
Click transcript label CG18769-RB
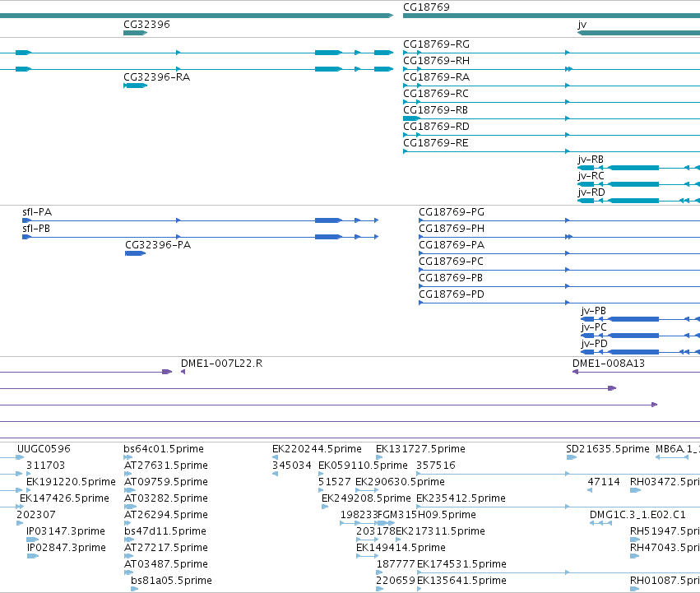(x=435, y=110)
